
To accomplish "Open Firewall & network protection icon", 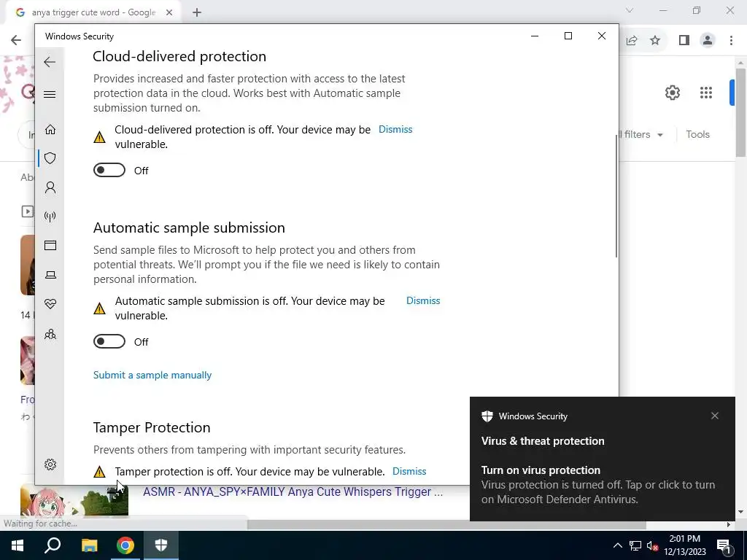I will click(x=50, y=217).
